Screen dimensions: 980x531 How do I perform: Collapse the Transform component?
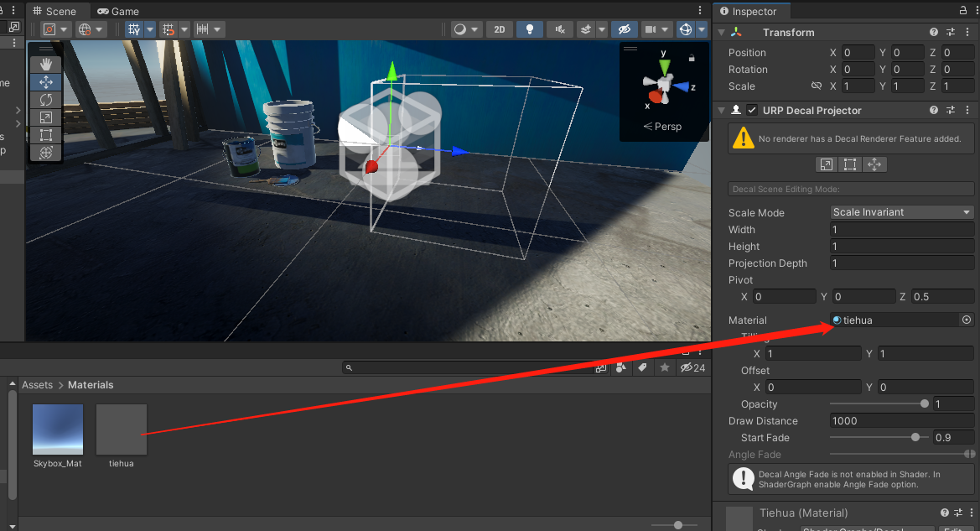click(x=722, y=32)
